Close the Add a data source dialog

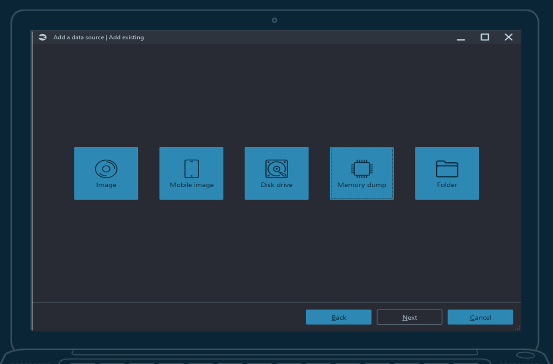click(x=509, y=37)
